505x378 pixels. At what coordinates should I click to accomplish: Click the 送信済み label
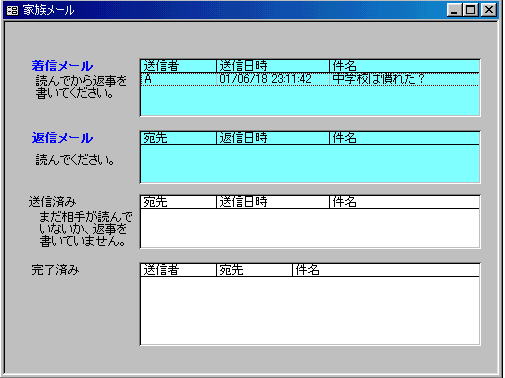pyautogui.click(x=53, y=202)
